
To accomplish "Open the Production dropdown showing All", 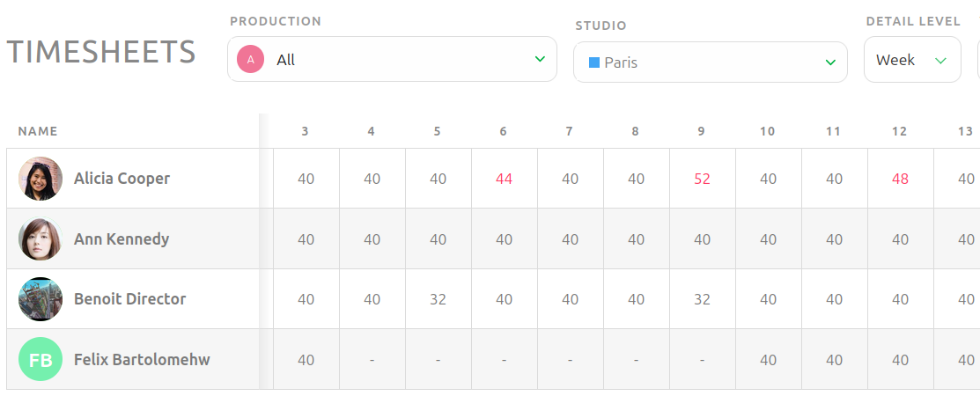I will pyautogui.click(x=392, y=59).
